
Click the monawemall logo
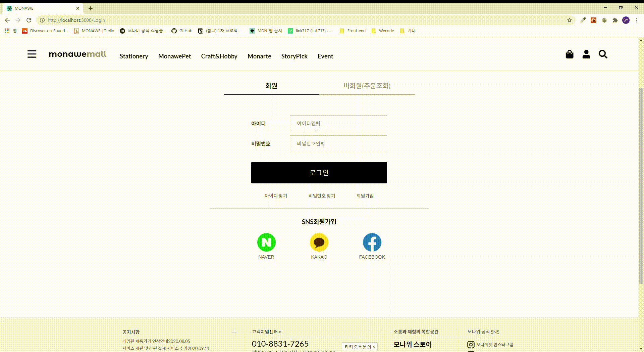pyautogui.click(x=77, y=54)
